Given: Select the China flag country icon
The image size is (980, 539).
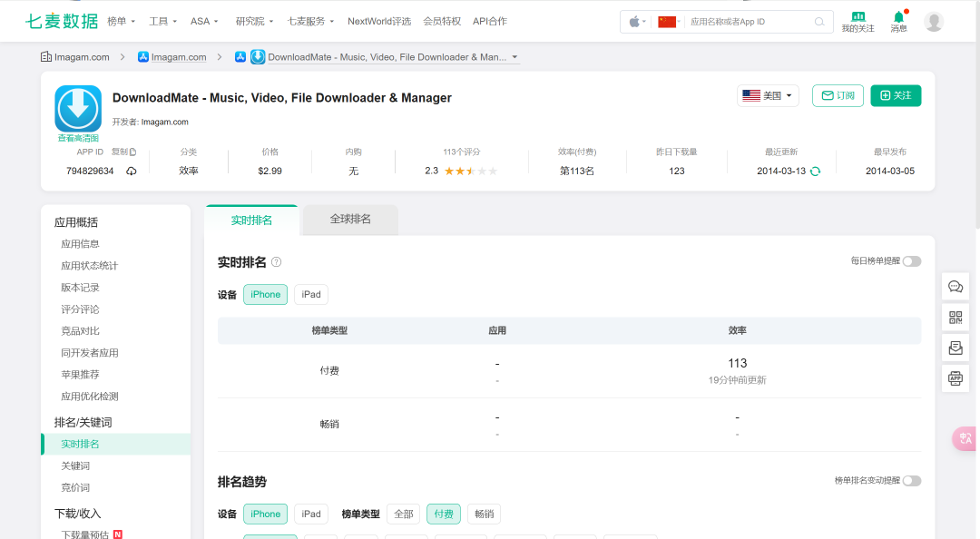Looking at the screenshot, I should coord(667,22).
